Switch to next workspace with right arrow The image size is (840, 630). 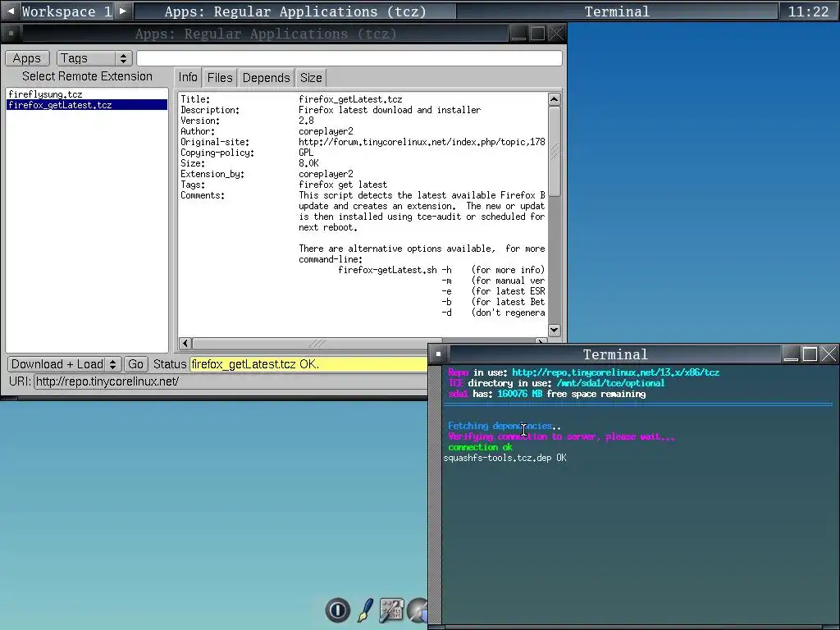(123, 11)
